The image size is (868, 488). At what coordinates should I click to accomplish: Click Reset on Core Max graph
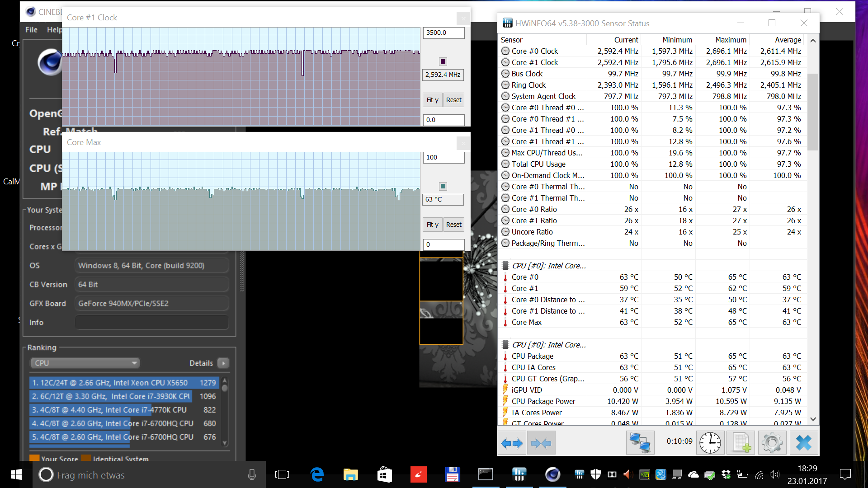click(453, 225)
